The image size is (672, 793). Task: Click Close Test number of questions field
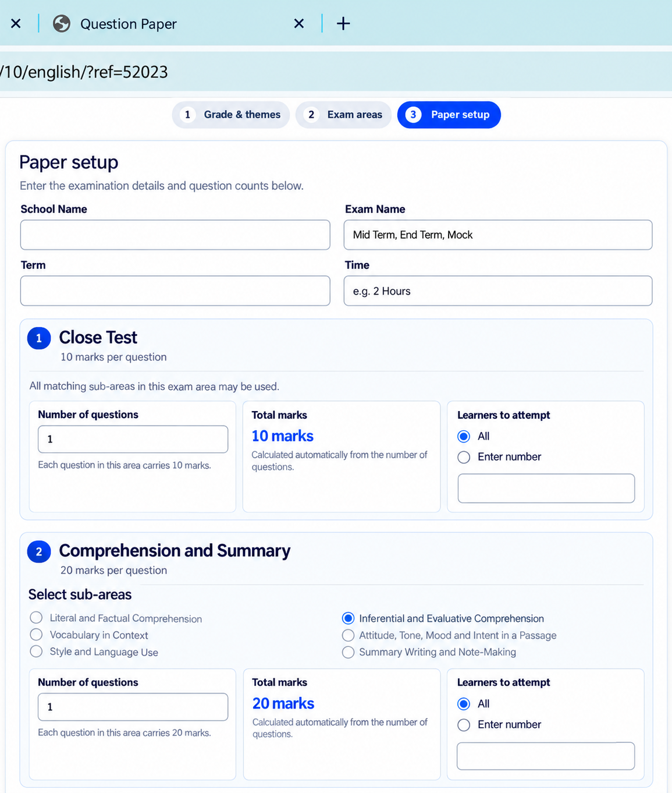[133, 439]
